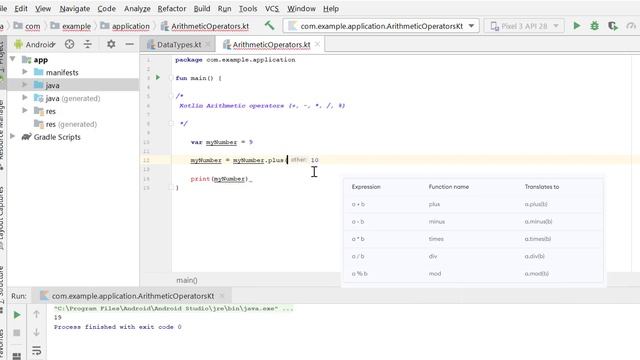Expand the selected java folder
Viewport: 640px width, 360px height.
point(25,85)
